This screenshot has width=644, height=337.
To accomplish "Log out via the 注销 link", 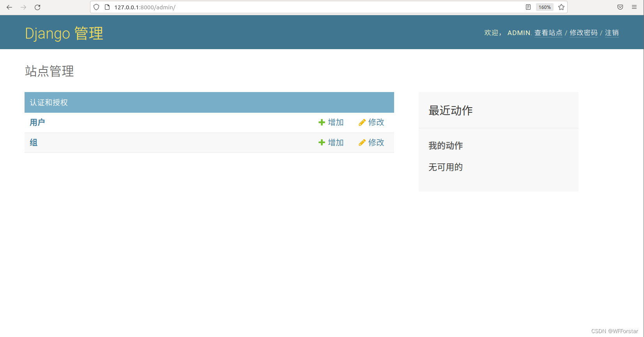I will pyautogui.click(x=612, y=33).
